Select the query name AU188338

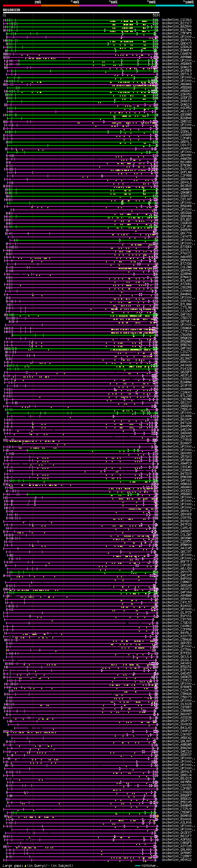click(11, 10)
